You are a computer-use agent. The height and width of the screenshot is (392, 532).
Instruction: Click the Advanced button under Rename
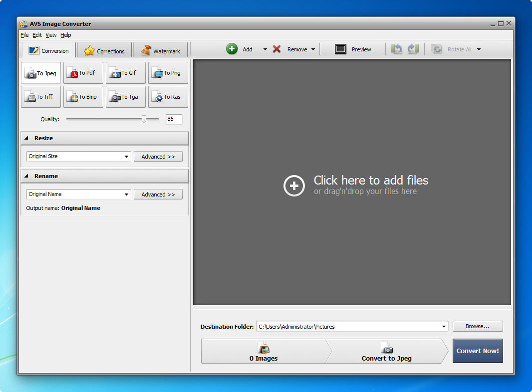[x=158, y=195]
